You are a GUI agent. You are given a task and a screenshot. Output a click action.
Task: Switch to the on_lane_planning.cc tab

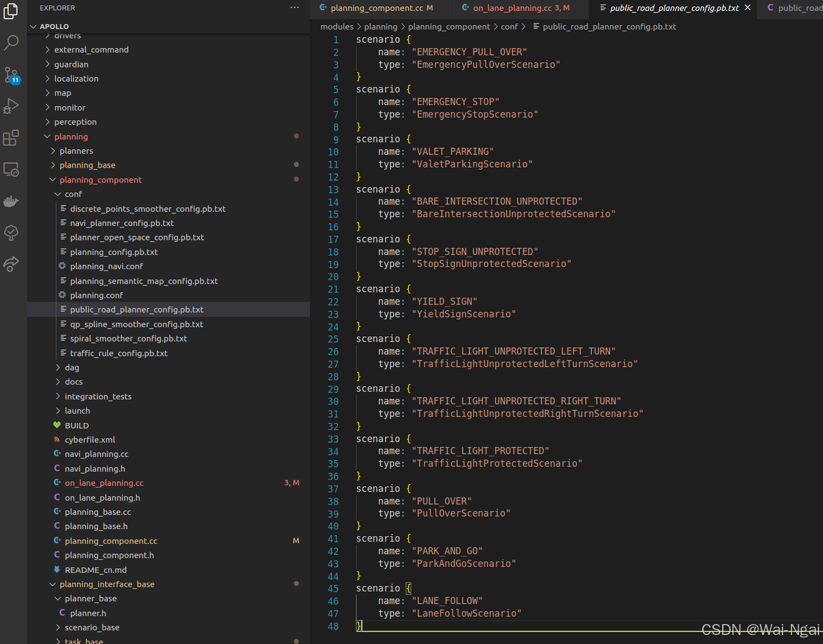(511, 9)
